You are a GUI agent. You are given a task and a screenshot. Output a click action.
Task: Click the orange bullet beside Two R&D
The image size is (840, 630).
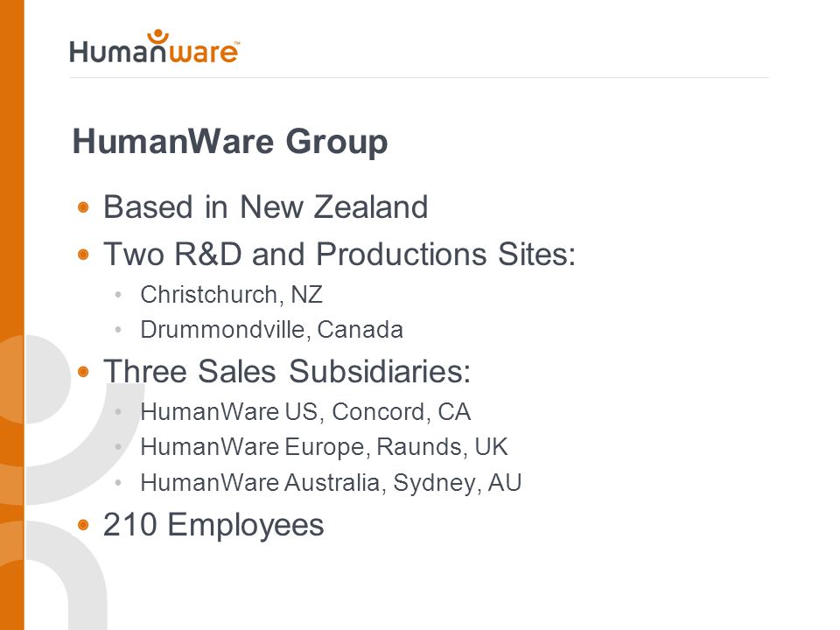coord(83,255)
